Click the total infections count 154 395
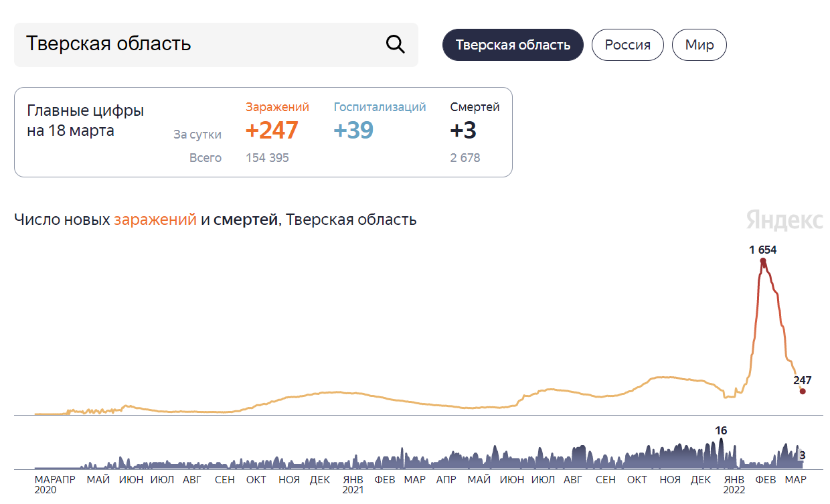 click(x=267, y=158)
